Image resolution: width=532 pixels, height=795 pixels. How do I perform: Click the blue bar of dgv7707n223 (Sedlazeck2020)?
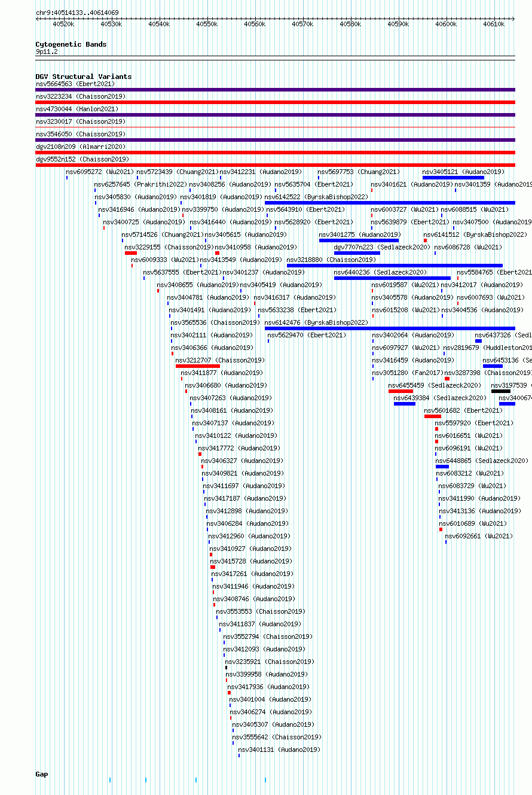[x=357, y=253]
